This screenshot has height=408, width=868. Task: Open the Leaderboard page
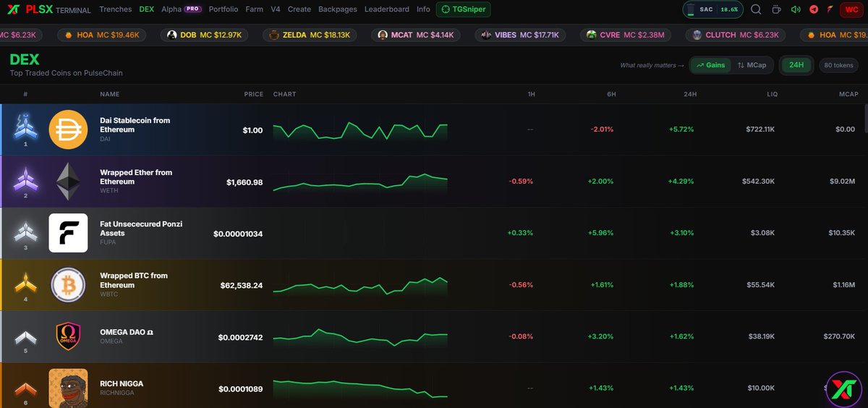tap(386, 9)
